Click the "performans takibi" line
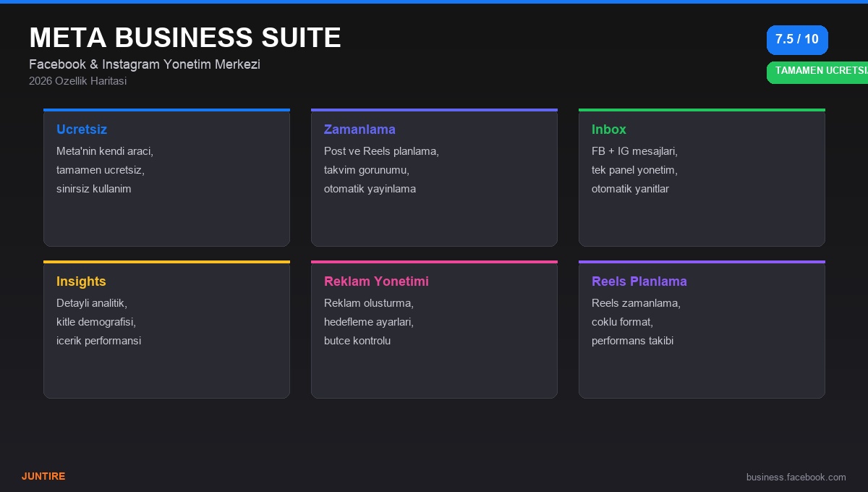 (632, 341)
